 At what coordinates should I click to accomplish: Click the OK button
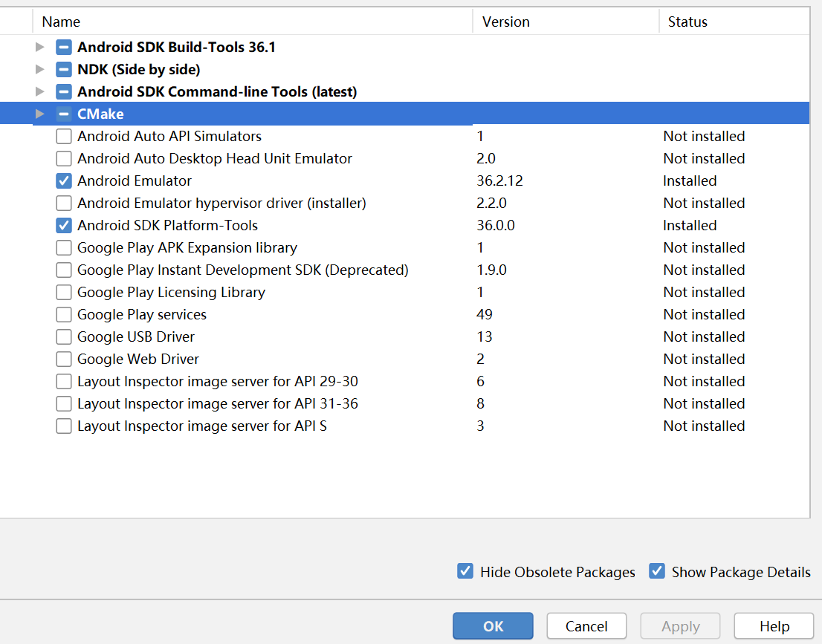click(493, 625)
